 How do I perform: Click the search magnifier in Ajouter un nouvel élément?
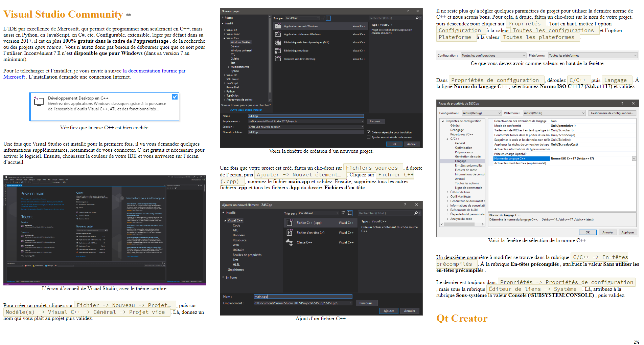(x=416, y=213)
